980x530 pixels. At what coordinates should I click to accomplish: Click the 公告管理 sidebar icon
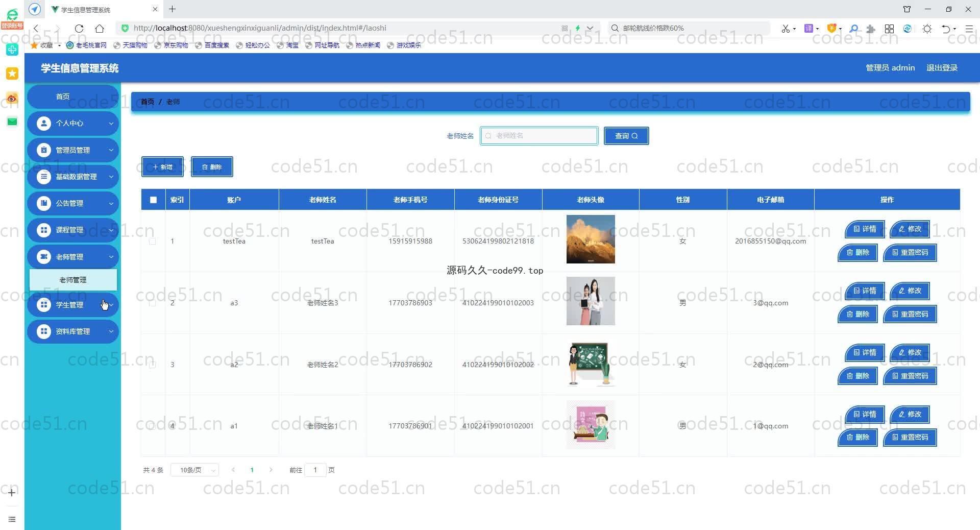pos(44,203)
